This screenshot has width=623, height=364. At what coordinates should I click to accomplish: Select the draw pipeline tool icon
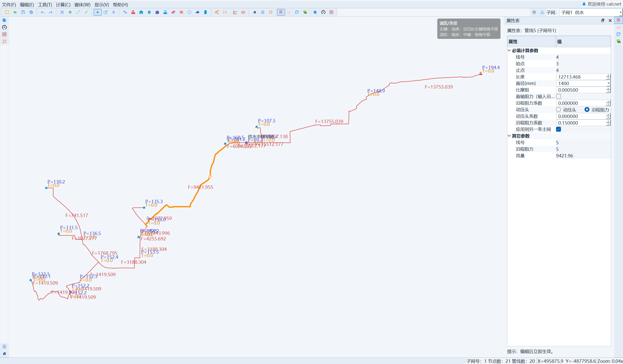tap(125, 12)
